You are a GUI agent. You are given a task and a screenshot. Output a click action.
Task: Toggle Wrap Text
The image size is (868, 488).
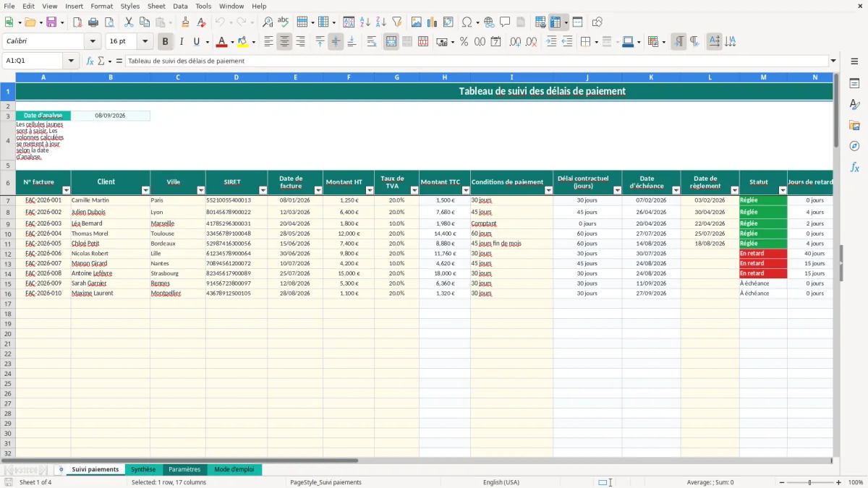pos(372,42)
